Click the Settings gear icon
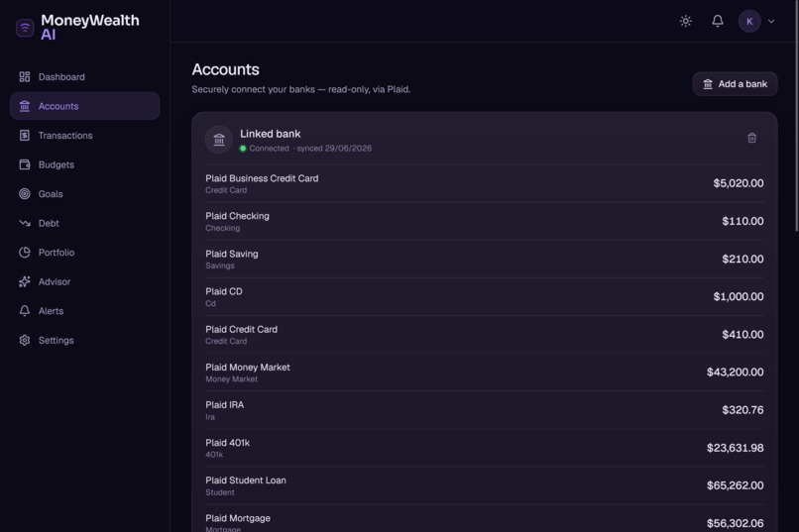This screenshot has width=799, height=532. click(x=25, y=340)
